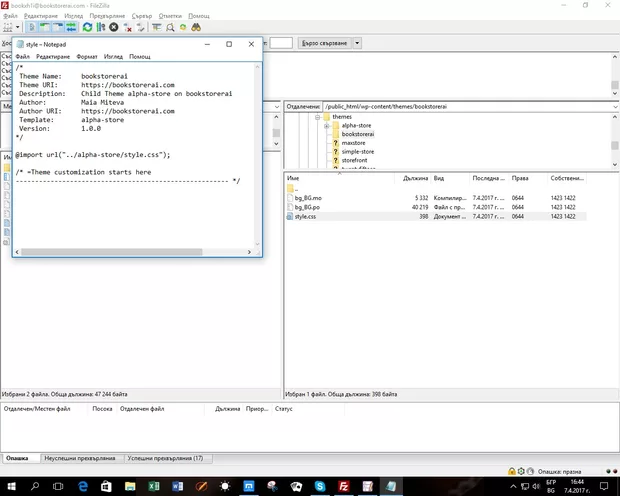Click the parent folder '..' icon in remote list

[x=290, y=189]
